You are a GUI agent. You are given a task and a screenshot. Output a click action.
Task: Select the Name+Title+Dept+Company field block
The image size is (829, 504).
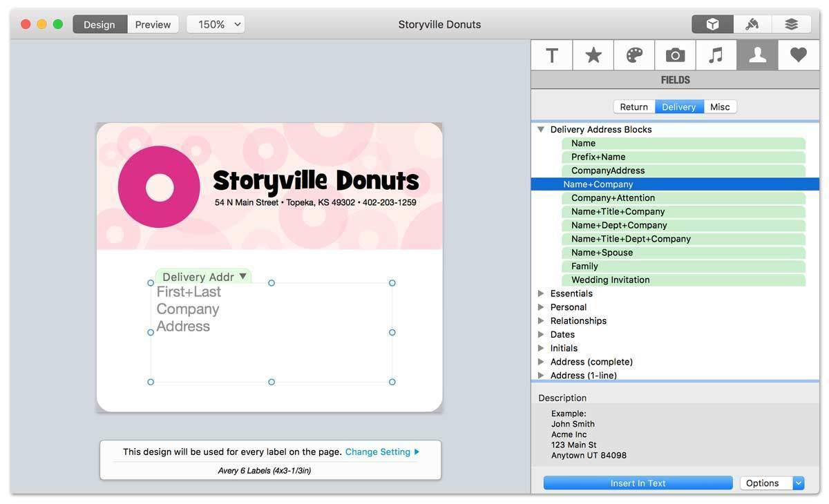point(683,239)
